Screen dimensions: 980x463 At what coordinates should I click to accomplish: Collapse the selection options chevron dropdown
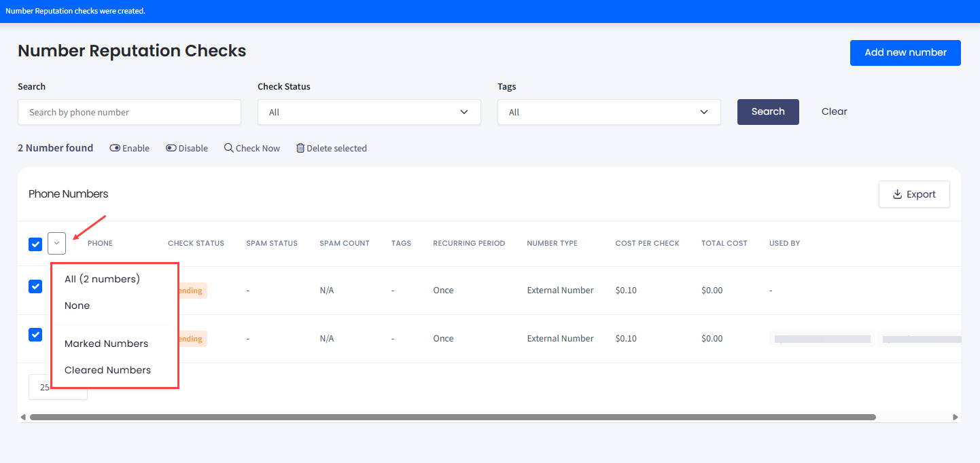pyautogui.click(x=56, y=243)
